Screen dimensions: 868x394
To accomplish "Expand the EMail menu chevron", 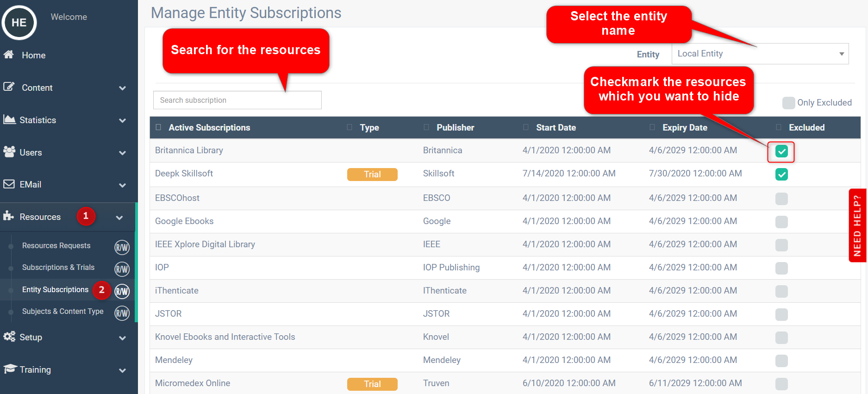I will (122, 185).
